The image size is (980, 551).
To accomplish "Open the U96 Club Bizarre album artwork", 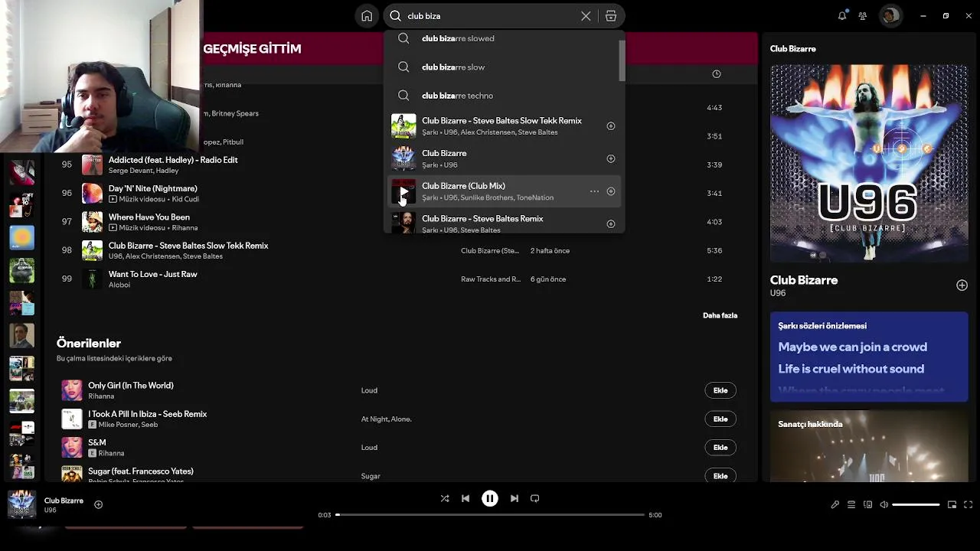I will [869, 164].
